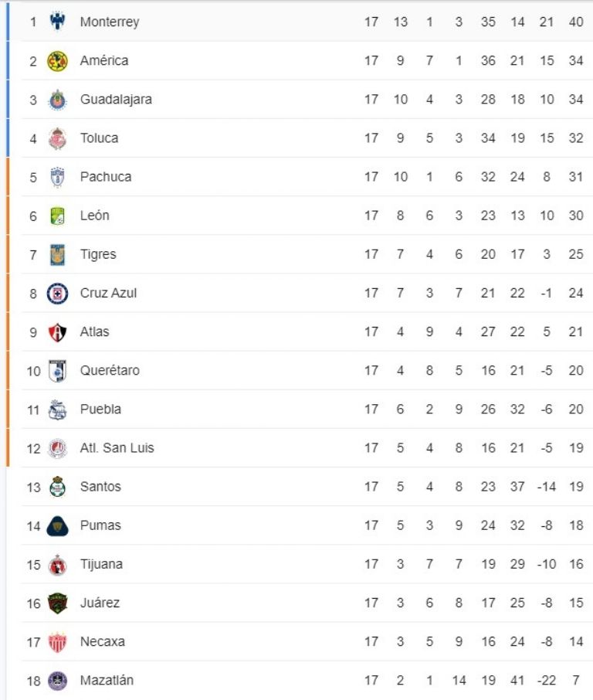Click the América club crest icon
593x700 pixels.
[57, 61]
